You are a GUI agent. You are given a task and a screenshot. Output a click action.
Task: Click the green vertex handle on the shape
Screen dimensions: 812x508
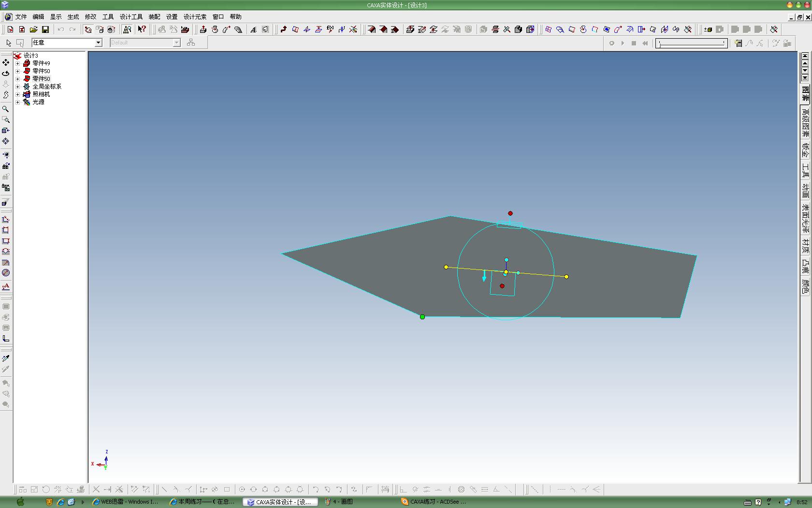coord(422,317)
